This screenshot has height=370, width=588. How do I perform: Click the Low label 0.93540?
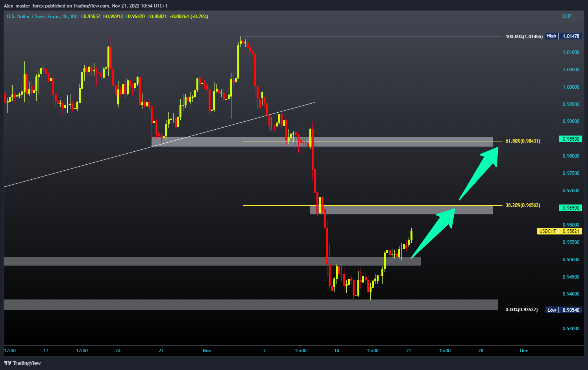point(564,310)
